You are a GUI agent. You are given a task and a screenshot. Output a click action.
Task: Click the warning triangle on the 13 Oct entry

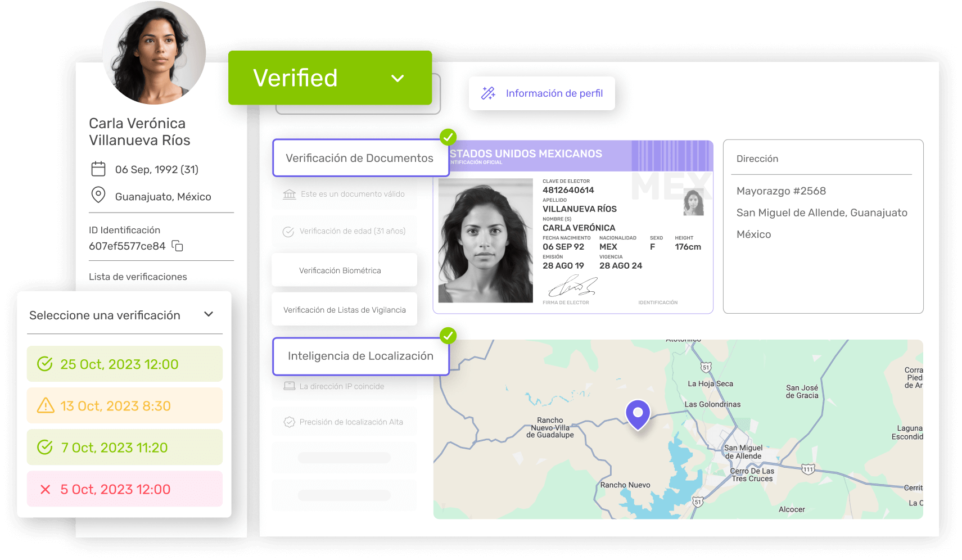[x=44, y=405]
